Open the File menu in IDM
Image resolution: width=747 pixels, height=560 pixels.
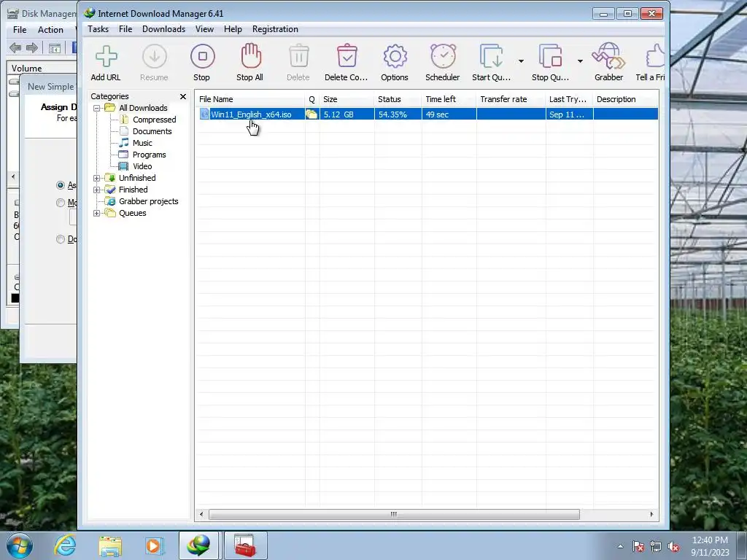(125, 29)
